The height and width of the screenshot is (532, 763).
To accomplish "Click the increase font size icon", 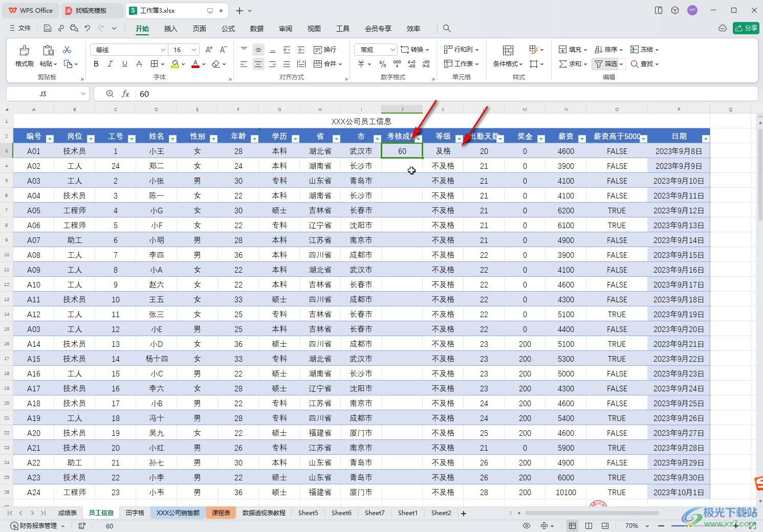I will click(x=209, y=50).
